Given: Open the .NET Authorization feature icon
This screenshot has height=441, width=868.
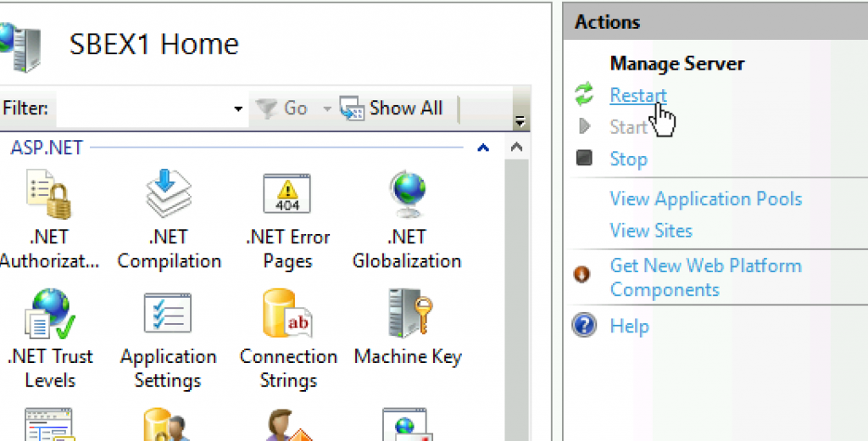Looking at the screenshot, I should click(49, 194).
